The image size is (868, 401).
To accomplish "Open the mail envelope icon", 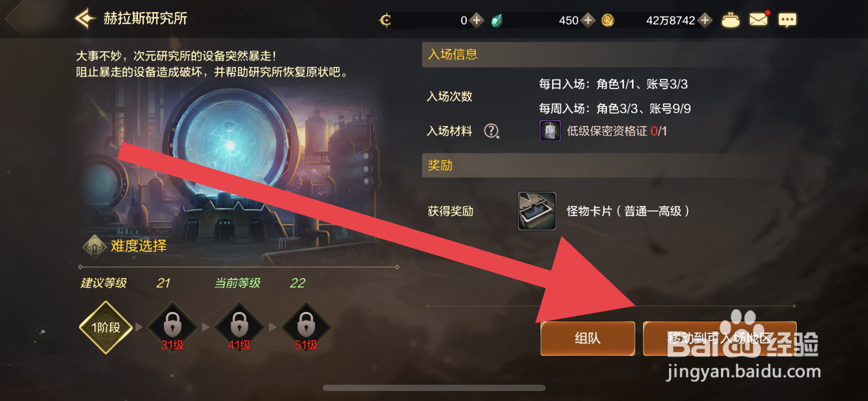I will pyautogui.click(x=759, y=19).
